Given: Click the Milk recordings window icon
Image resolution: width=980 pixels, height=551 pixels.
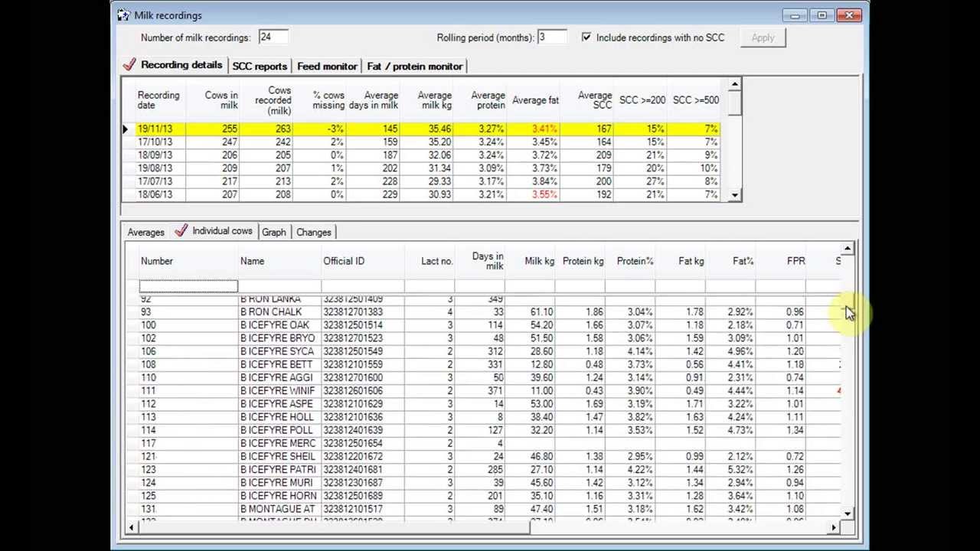Looking at the screenshot, I should 123,15.
